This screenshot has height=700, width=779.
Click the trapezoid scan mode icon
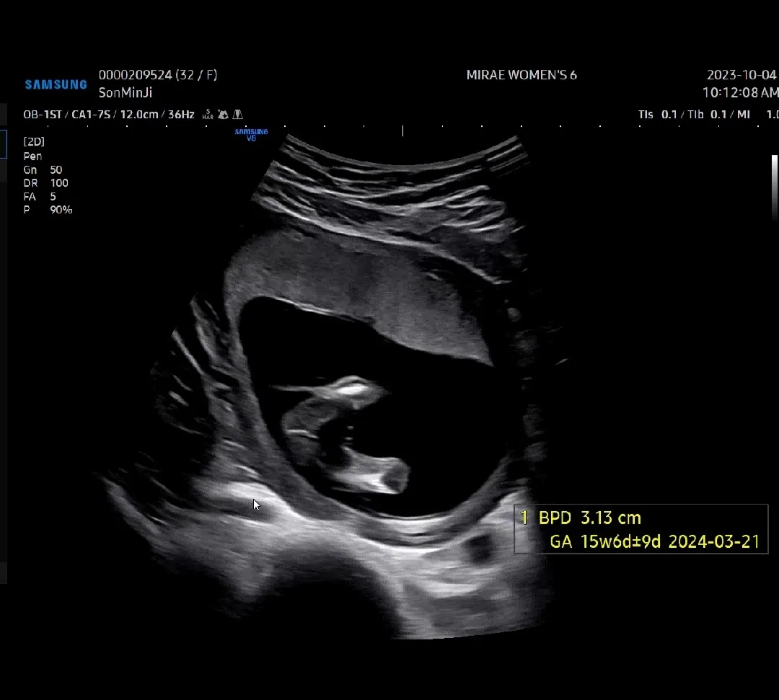pyautogui.click(x=238, y=115)
